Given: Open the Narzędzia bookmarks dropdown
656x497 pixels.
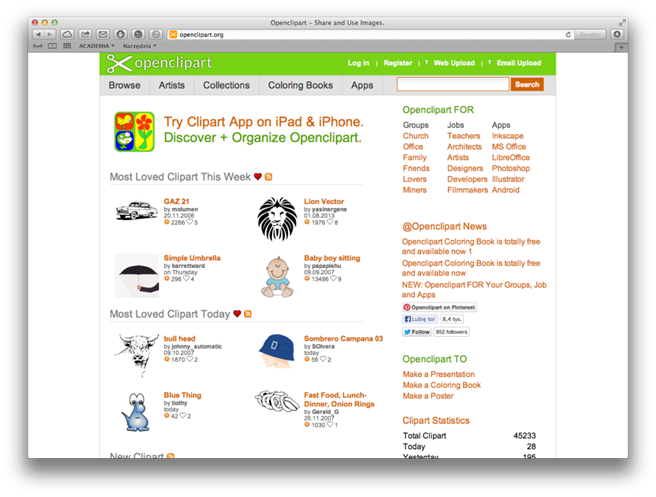Looking at the screenshot, I should point(139,46).
